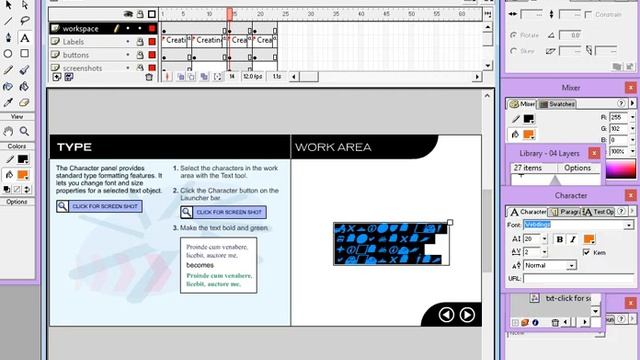Click the Library item properties info icon

(x=535, y=322)
